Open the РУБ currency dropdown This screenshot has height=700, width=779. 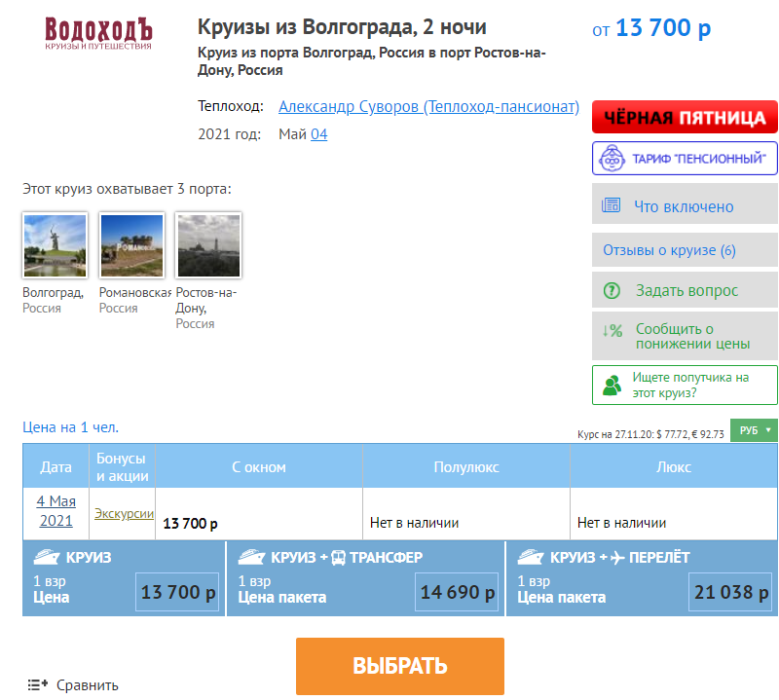(x=754, y=430)
